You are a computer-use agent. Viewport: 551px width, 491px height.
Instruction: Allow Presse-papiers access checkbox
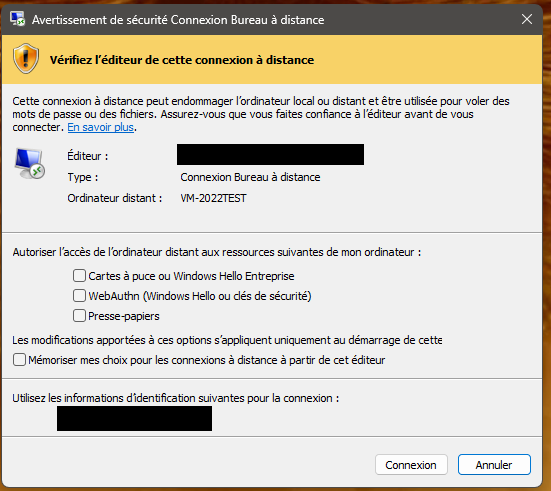[x=79, y=316]
